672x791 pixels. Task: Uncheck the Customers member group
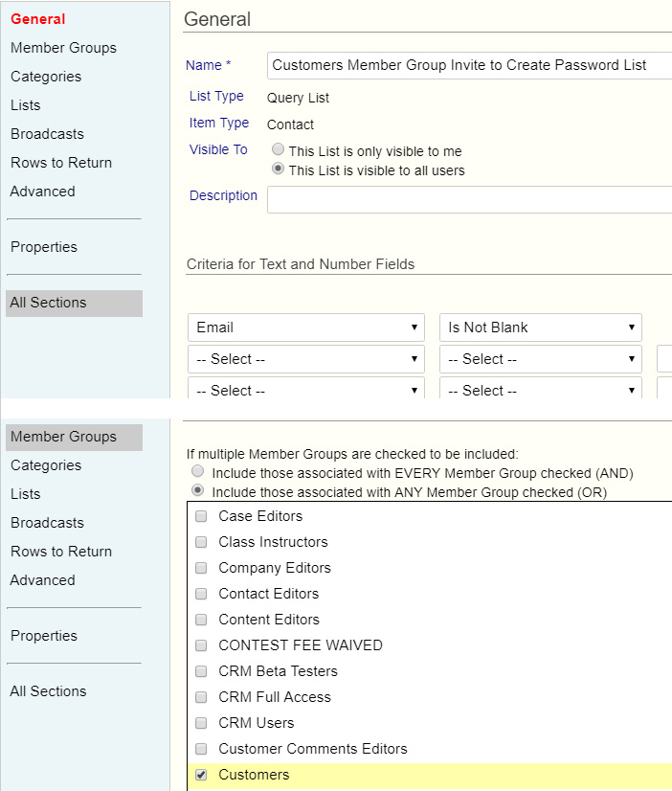click(x=201, y=776)
